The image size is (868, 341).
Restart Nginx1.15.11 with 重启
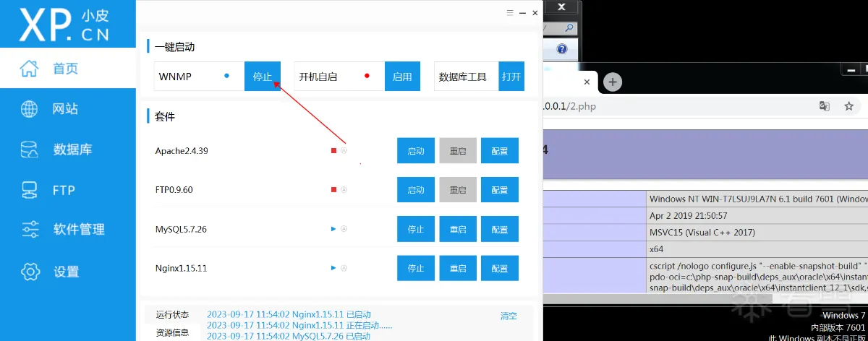(x=458, y=268)
